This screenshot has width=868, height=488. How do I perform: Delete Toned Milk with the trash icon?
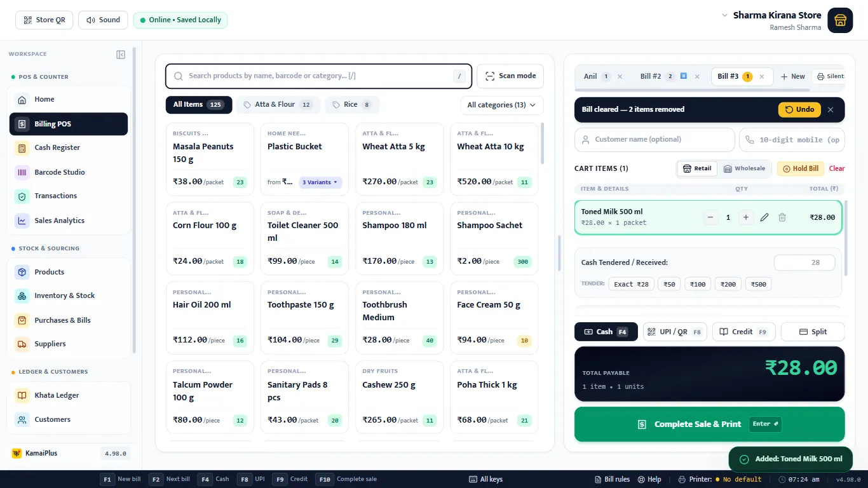click(782, 217)
